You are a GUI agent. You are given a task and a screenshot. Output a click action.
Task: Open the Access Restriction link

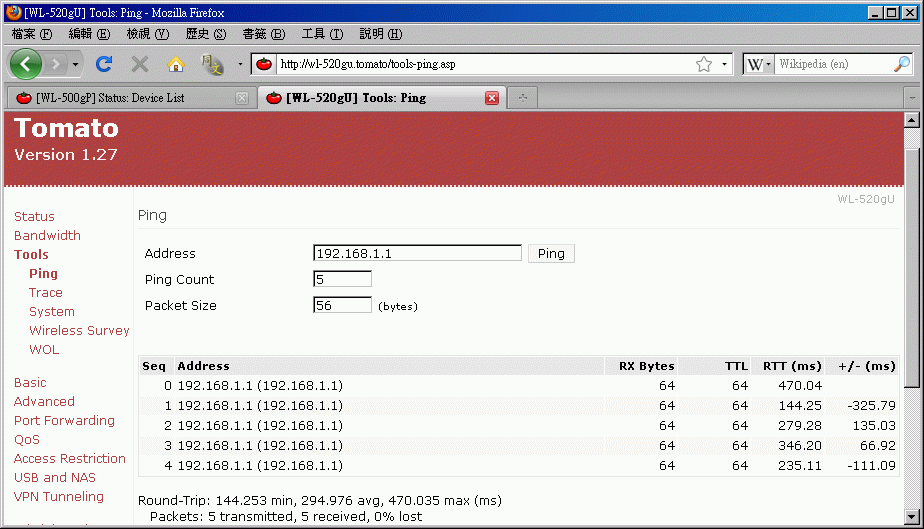pyautogui.click(x=70, y=459)
